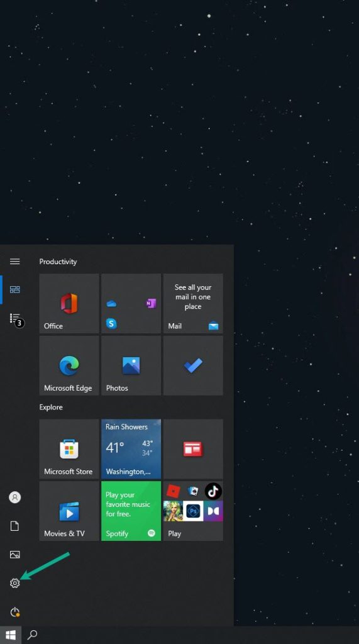Open OneDrive from the Productivity folder tile
This screenshot has width=359, height=644.
coord(111,304)
